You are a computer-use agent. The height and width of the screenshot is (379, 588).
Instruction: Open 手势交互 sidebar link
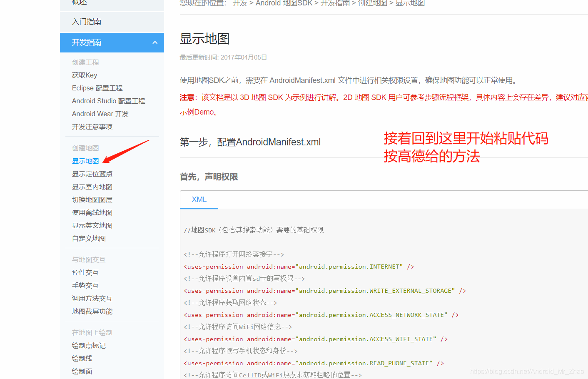85,285
